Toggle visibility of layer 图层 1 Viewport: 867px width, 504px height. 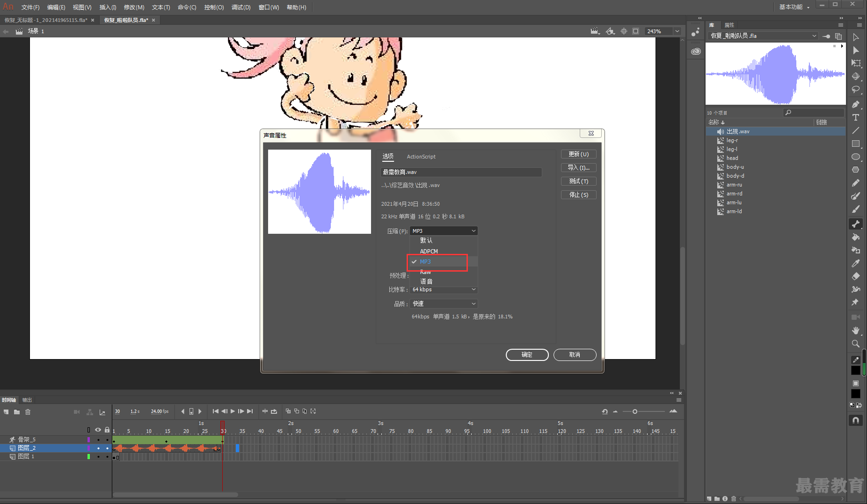(98, 457)
